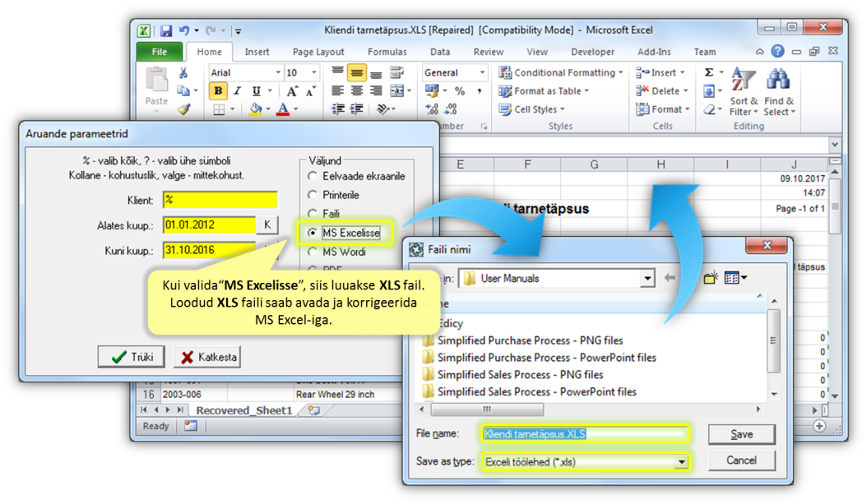Expand Format as Table menu

[x=544, y=91]
